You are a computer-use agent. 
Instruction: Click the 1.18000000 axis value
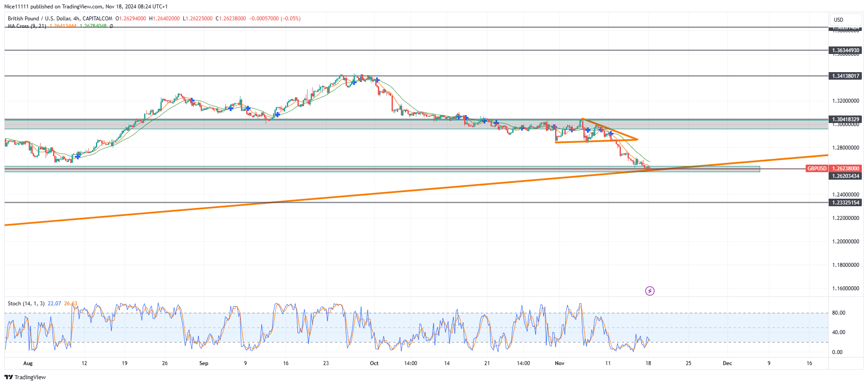point(845,265)
